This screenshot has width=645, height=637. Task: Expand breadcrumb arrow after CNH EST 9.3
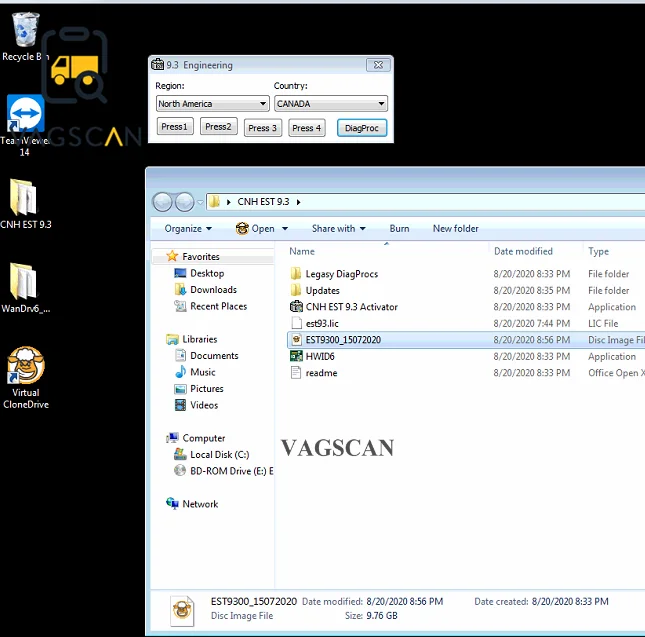299,202
